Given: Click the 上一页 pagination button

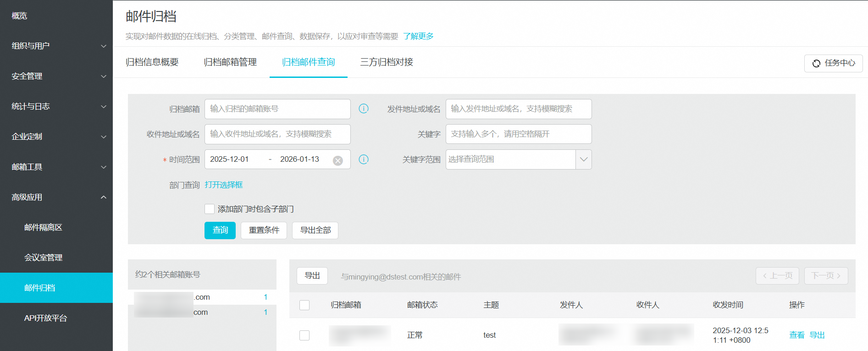Looking at the screenshot, I should [x=777, y=276].
